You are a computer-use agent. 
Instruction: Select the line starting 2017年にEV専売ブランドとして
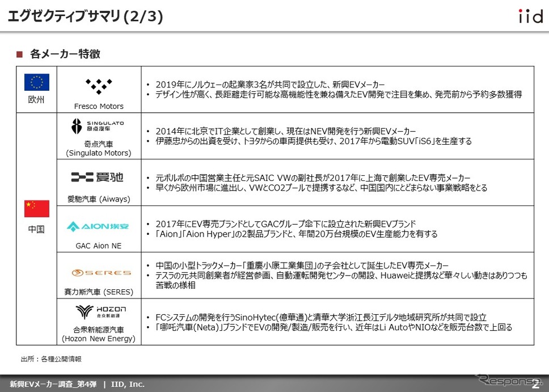pyautogui.click(x=286, y=224)
